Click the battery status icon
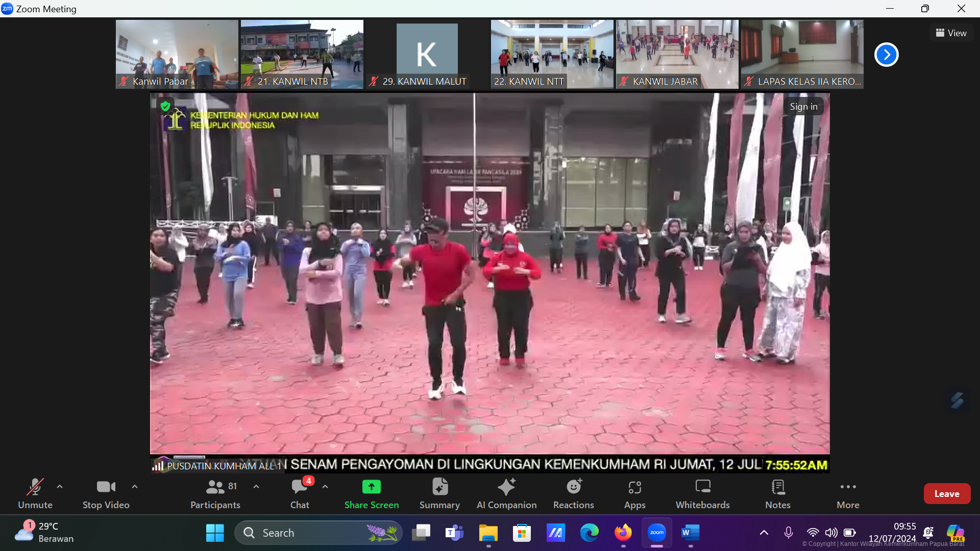Image resolution: width=980 pixels, height=551 pixels. (x=850, y=533)
